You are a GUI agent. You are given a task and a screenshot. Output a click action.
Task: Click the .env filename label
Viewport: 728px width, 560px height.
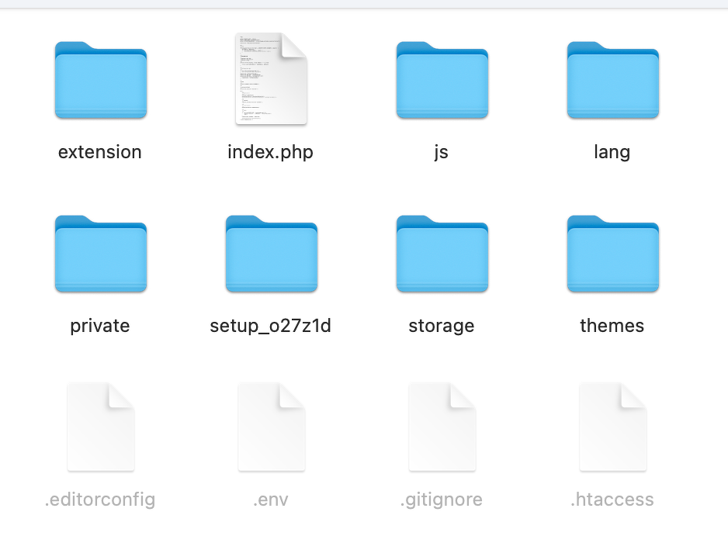pyautogui.click(x=271, y=500)
